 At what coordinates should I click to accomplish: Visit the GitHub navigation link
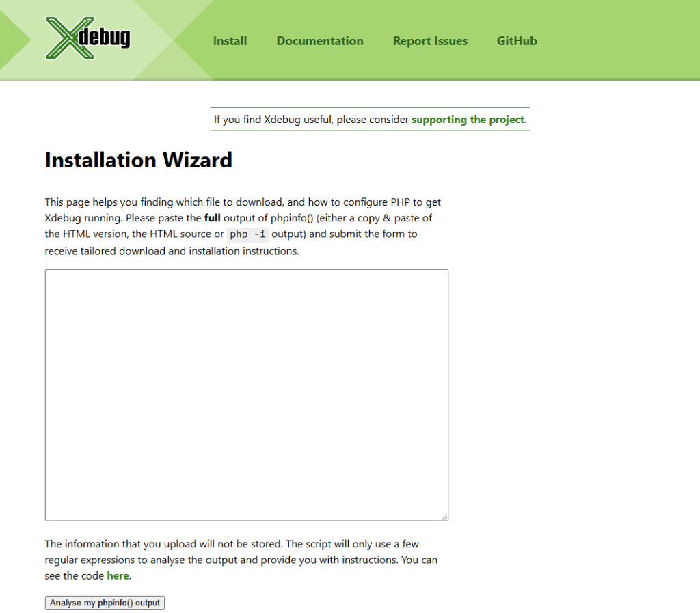coord(517,41)
